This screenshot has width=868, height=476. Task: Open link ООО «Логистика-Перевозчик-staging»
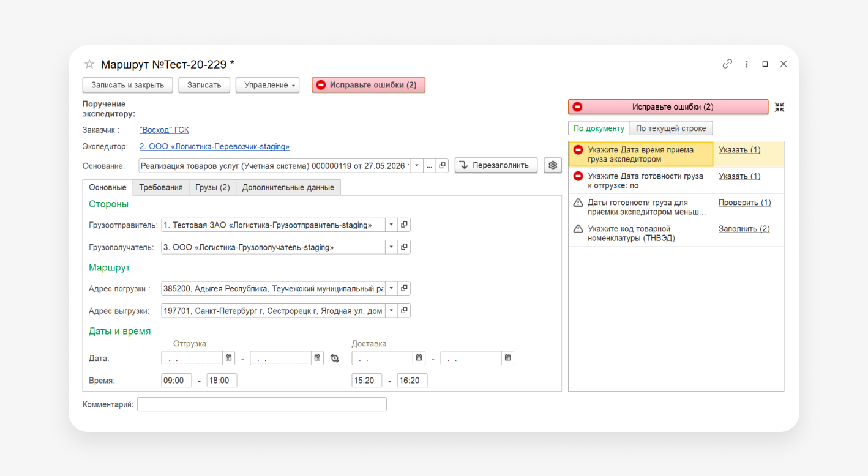coord(214,147)
